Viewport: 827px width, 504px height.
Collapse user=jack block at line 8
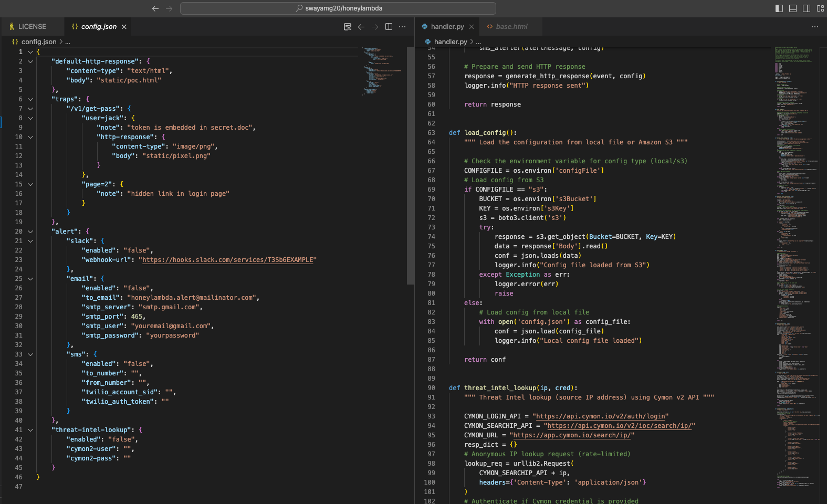pyautogui.click(x=30, y=118)
